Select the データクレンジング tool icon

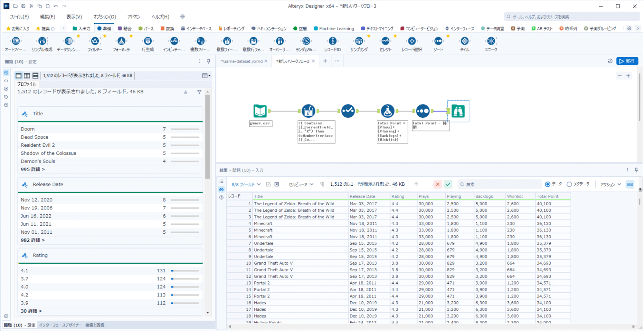68,41
